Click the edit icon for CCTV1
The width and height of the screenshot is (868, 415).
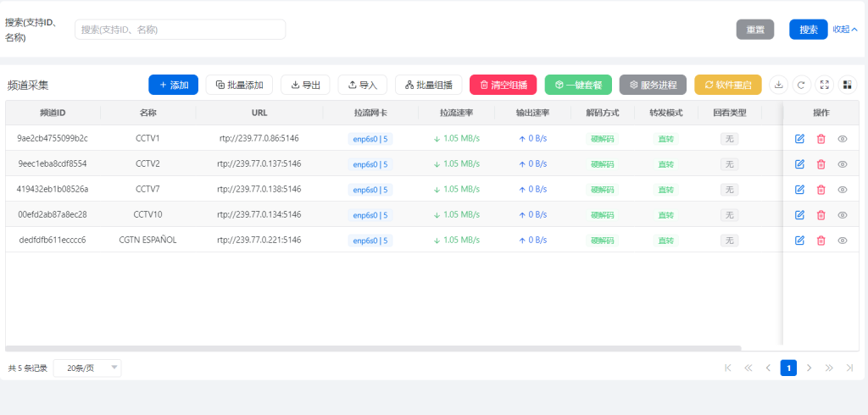pyautogui.click(x=799, y=139)
